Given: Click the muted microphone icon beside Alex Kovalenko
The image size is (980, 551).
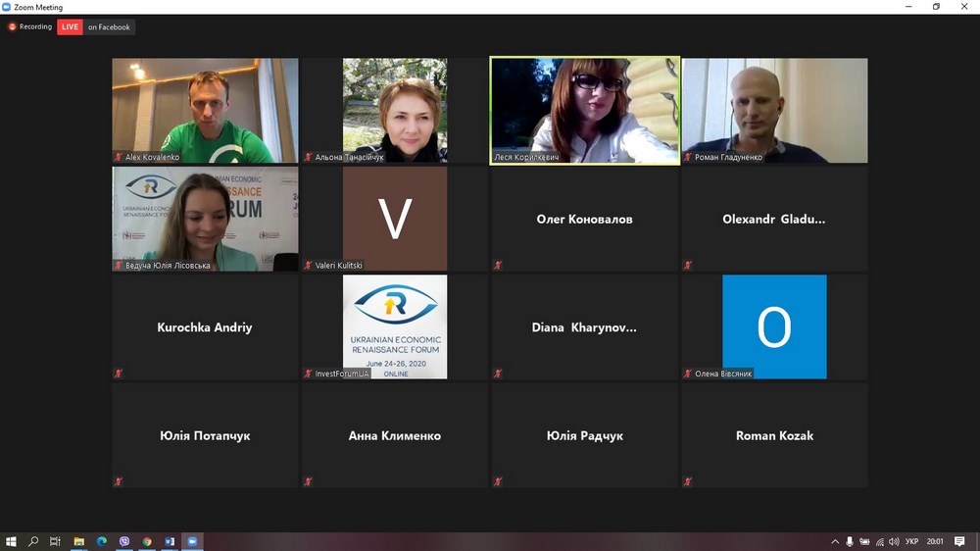Looking at the screenshot, I should click(x=119, y=157).
